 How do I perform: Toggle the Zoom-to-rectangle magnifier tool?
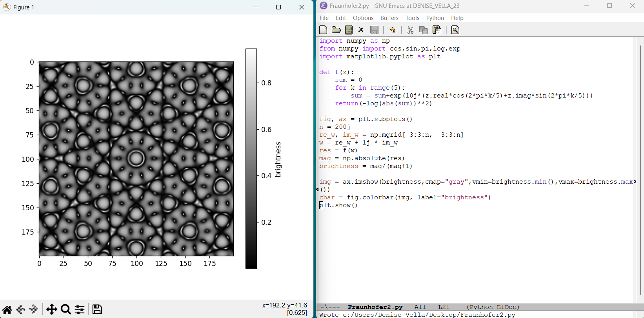pyautogui.click(x=66, y=309)
